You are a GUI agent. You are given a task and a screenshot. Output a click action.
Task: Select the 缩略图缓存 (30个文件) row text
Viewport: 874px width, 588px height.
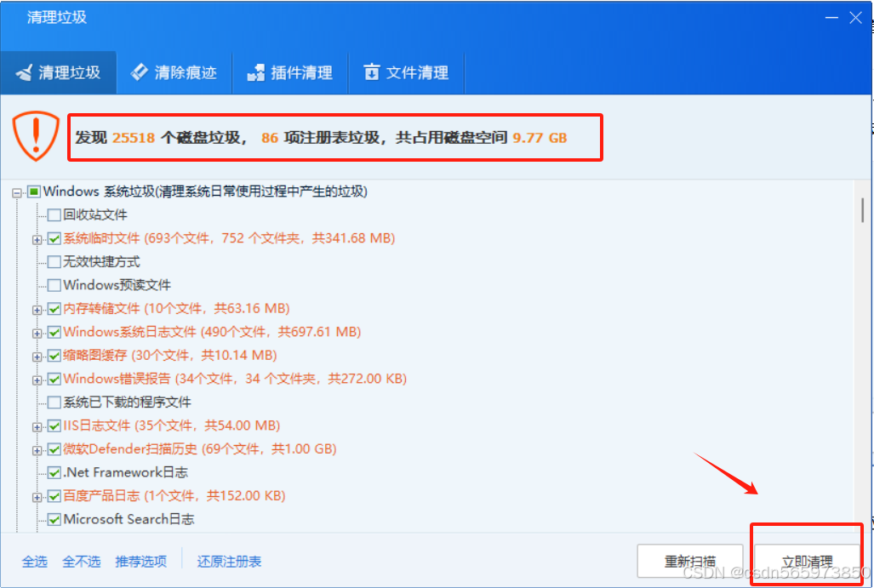coord(170,356)
